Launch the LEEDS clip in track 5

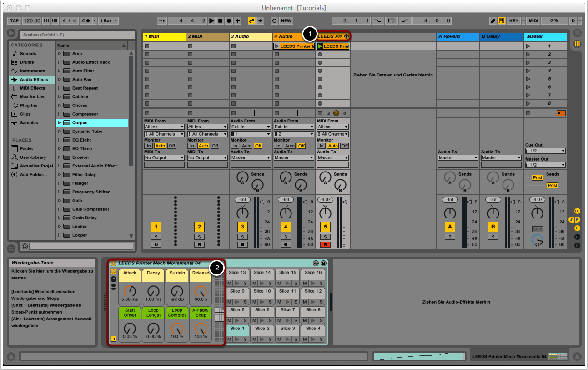coord(320,46)
